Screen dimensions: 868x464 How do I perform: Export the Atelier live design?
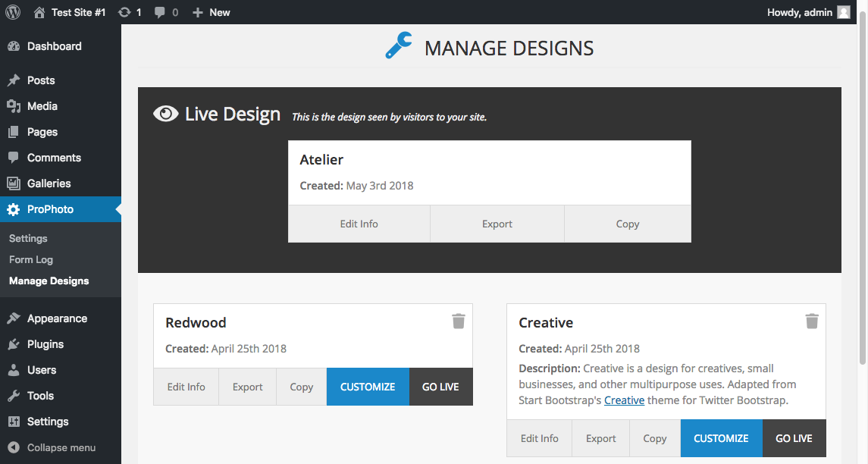[497, 224]
